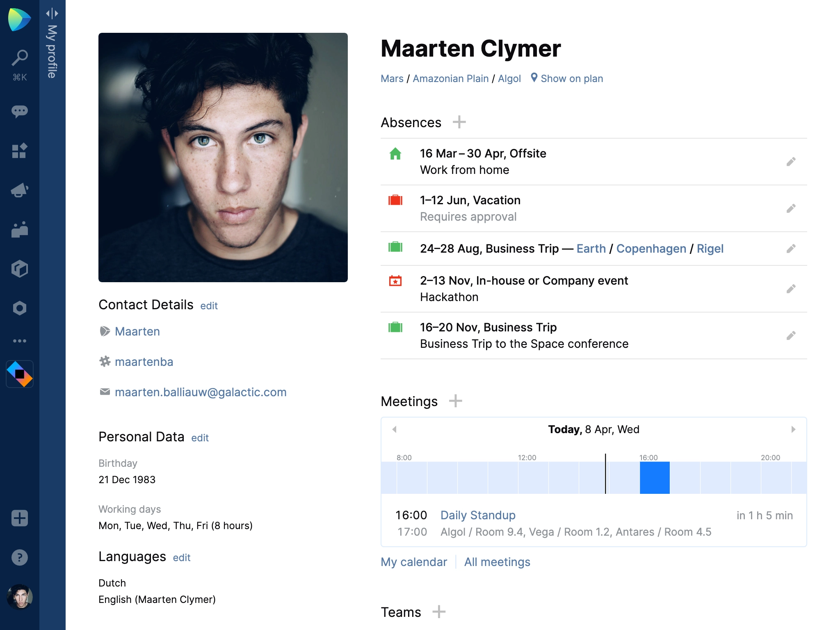Open search with the magnifier icon

[19, 58]
